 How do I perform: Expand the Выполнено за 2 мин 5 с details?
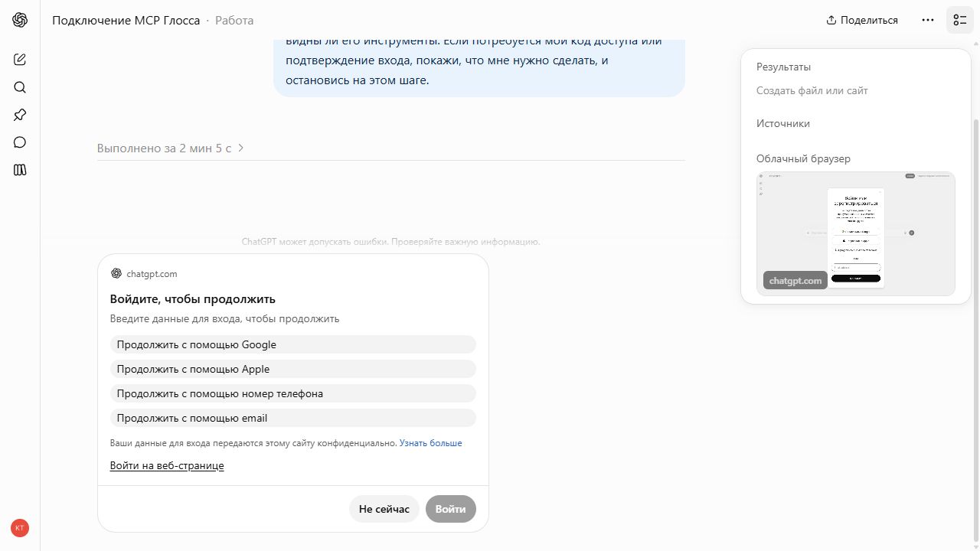(x=171, y=148)
